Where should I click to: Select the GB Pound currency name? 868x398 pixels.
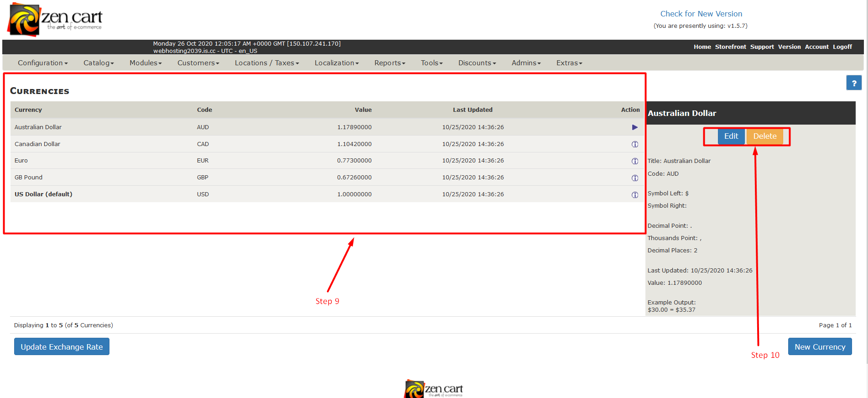coord(28,178)
